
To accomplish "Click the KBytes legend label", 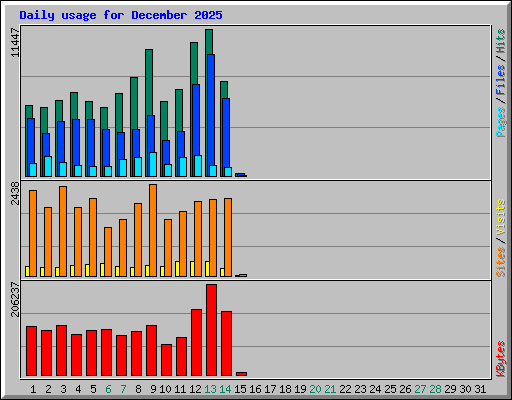I will tap(501, 359).
